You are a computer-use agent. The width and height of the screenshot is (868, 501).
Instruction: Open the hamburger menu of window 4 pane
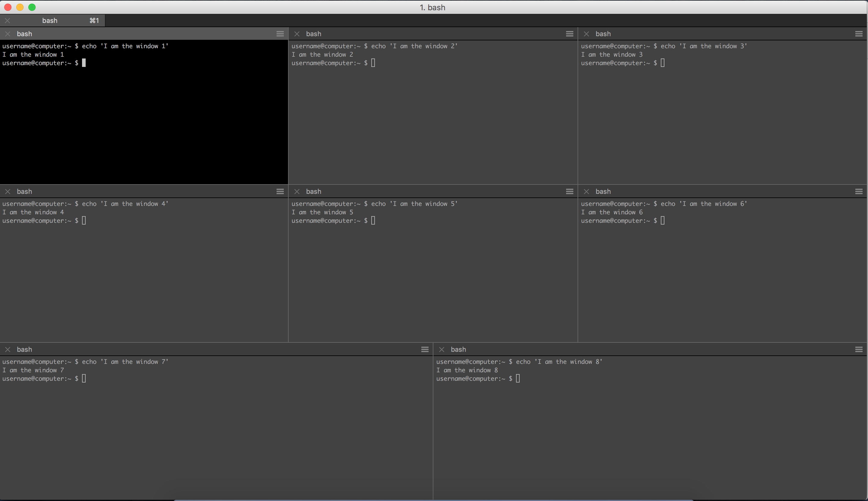pyautogui.click(x=280, y=191)
